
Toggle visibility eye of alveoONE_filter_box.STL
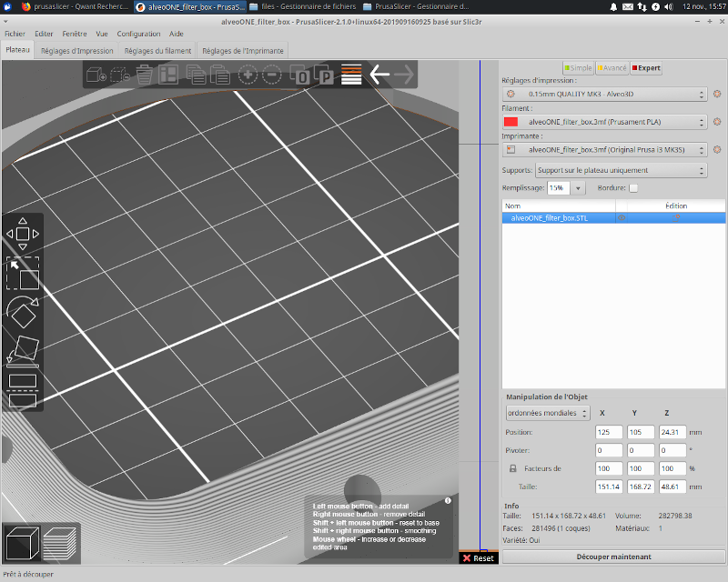click(x=622, y=218)
